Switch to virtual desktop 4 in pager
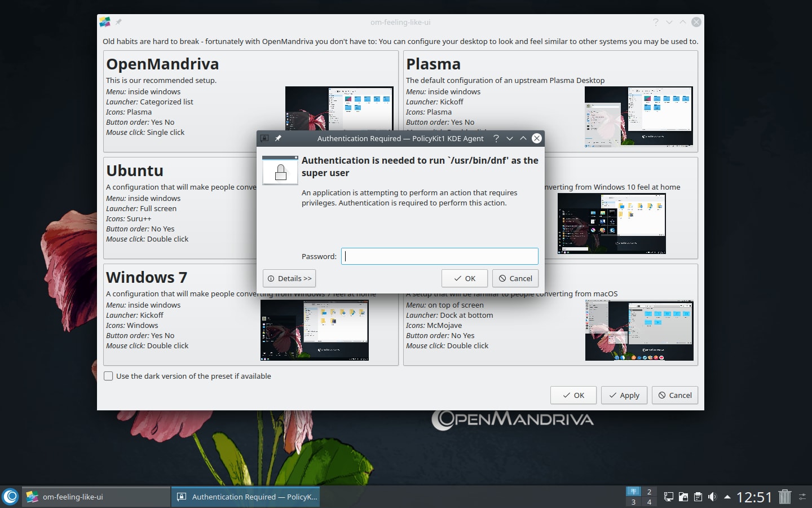Viewport: 812px width, 508px height. pos(649,502)
